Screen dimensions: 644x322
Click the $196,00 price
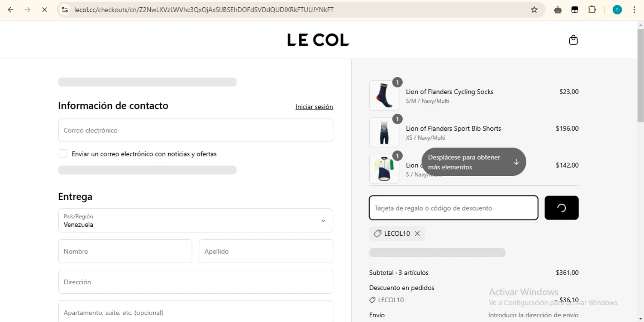(x=567, y=128)
